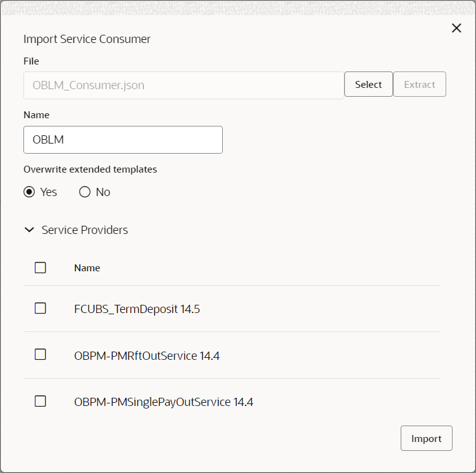Select No for overwrite extended templates
476x473 pixels.
coord(85,192)
